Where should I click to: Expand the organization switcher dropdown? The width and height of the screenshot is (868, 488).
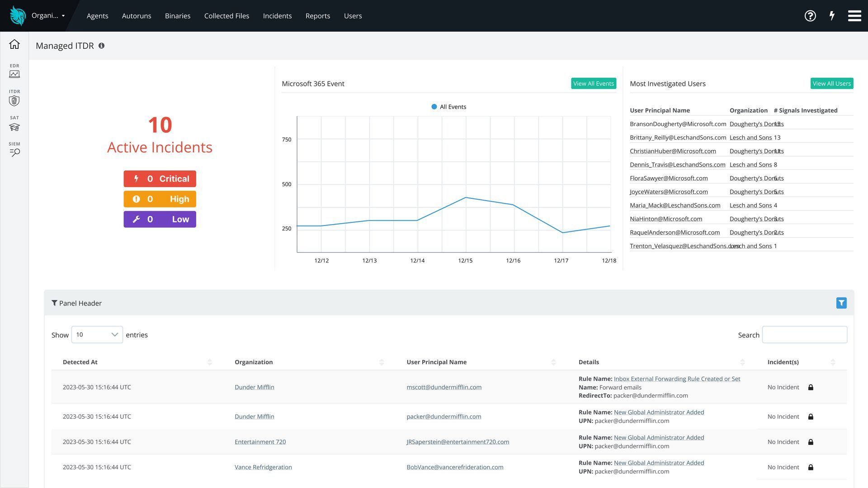(x=47, y=16)
